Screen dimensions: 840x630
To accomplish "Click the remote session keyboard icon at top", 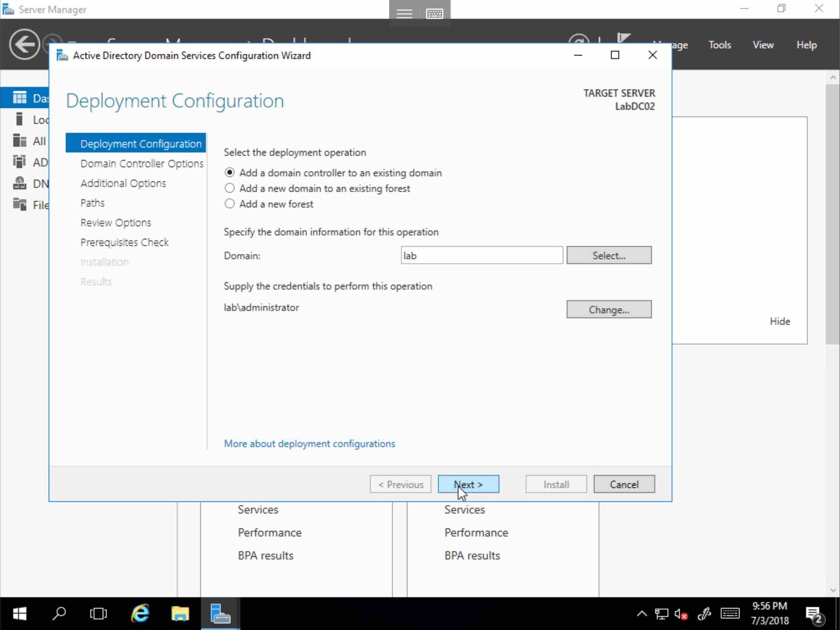I will coord(435,13).
